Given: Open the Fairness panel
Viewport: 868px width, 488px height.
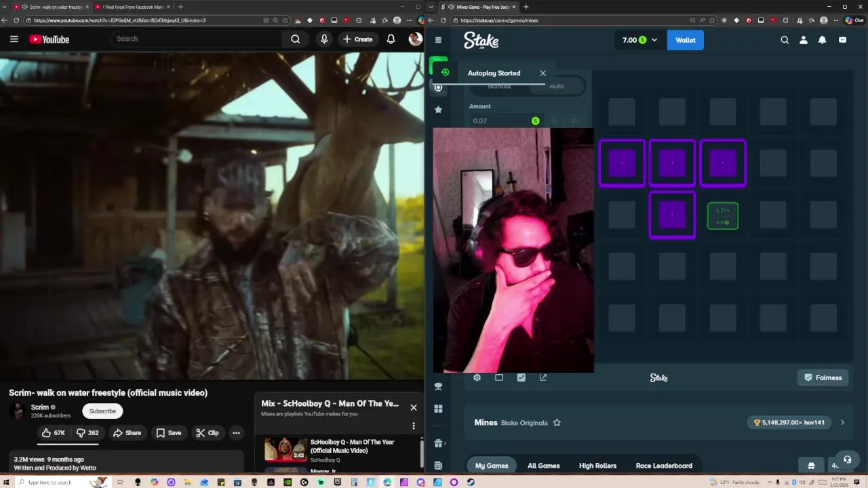Looking at the screenshot, I should click(823, 378).
